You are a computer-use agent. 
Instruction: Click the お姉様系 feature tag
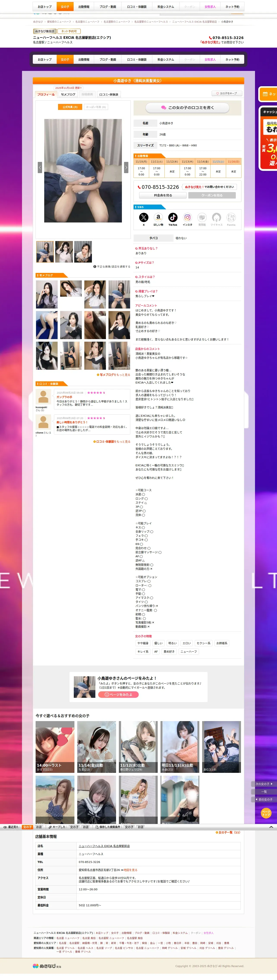tap(222, 643)
